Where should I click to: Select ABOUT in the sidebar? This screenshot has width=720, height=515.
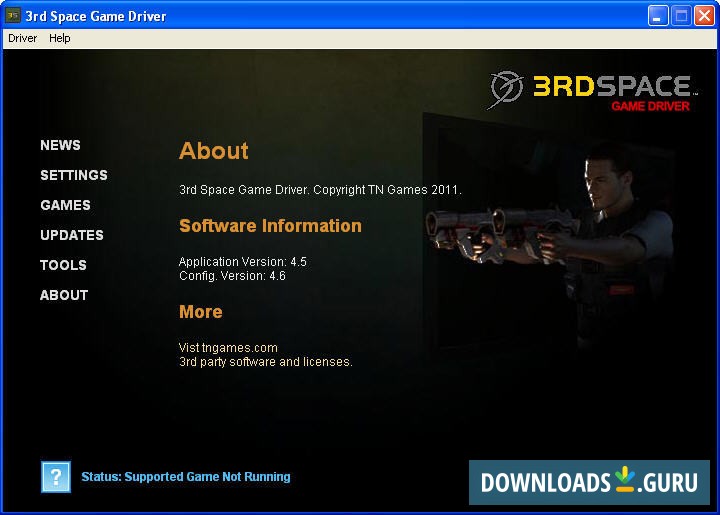pyautogui.click(x=64, y=295)
